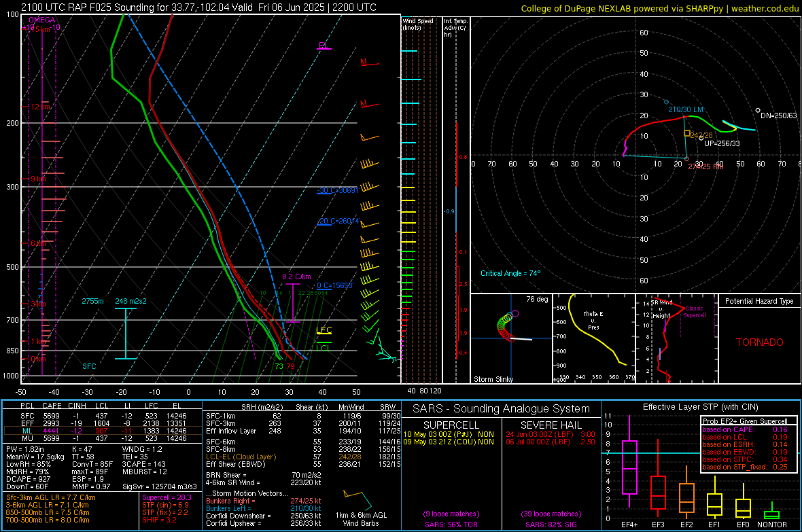Click the Wind Speed (knots) header
The height and width of the screenshot is (532, 802).
click(x=418, y=24)
